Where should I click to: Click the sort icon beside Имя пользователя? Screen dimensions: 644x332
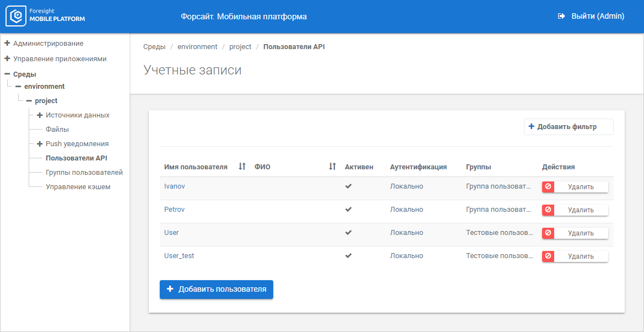pos(240,166)
